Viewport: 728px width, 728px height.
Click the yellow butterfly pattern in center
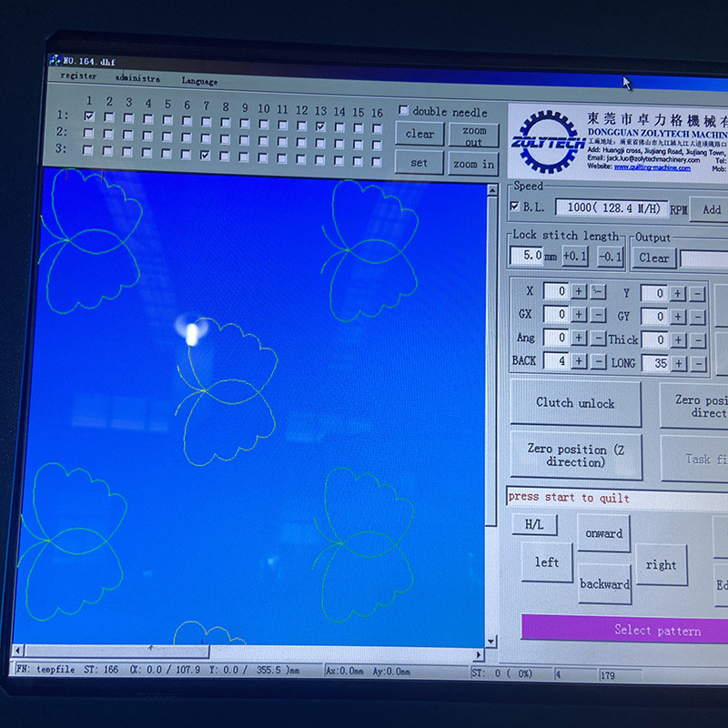pyautogui.click(x=226, y=391)
